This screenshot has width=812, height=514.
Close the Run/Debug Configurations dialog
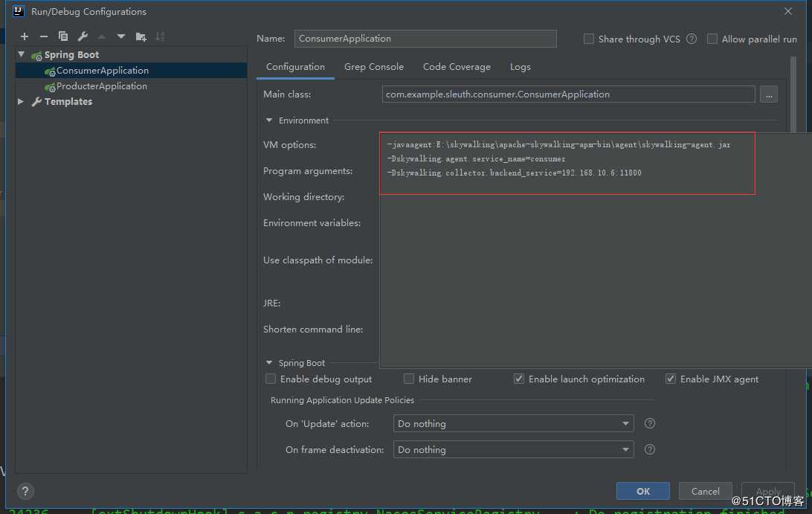tap(787, 11)
